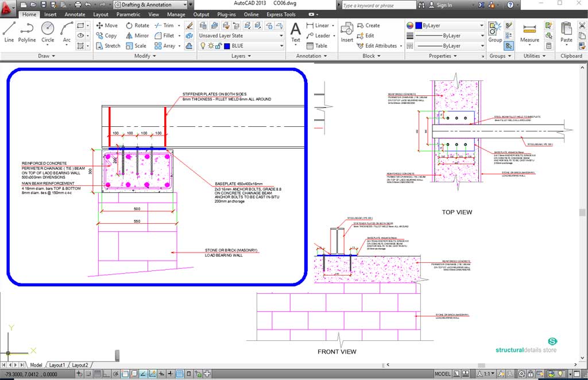This screenshot has width=588, height=380.
Task: Select the Stretch tool
Action: coord(108,46)
